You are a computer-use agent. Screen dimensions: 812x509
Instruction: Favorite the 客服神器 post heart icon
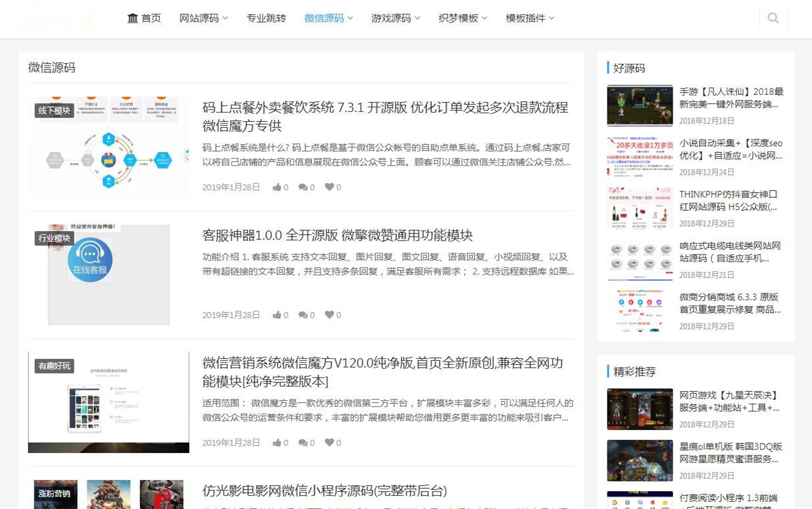click(x=329, y=315)
